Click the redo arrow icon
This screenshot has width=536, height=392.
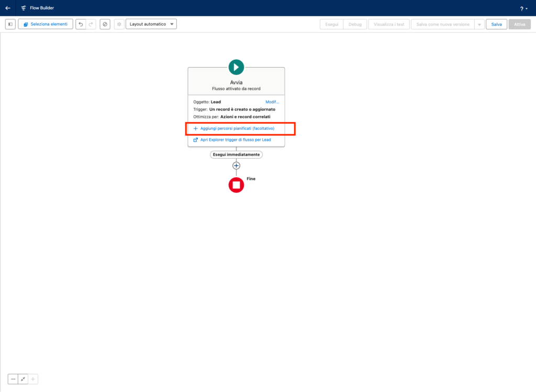coord(91,24)
